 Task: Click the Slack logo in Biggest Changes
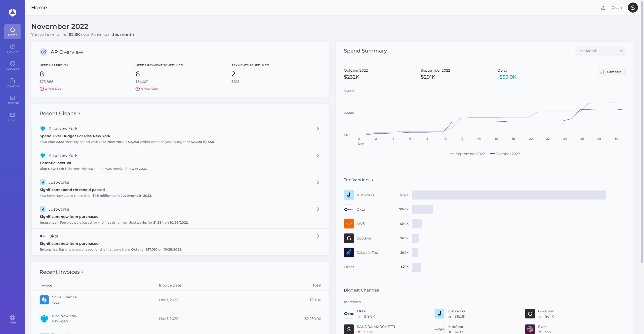(530, 329)
